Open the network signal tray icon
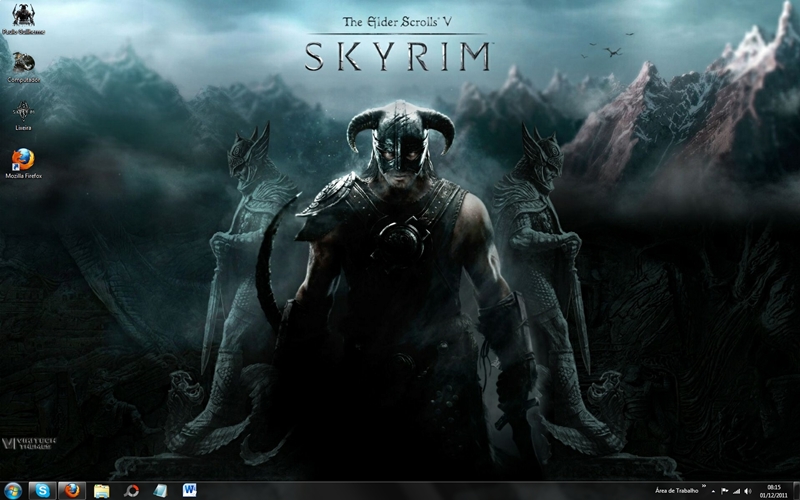This screenshot has height=500, width=800. (736, 491)
